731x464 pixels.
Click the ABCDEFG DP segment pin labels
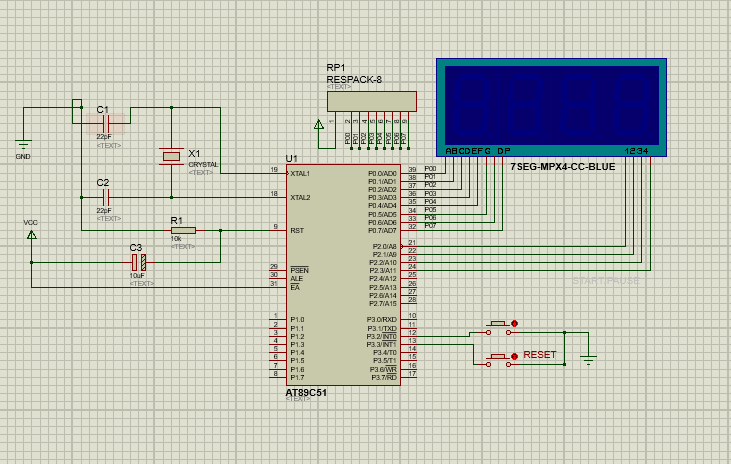click(478, 151)
